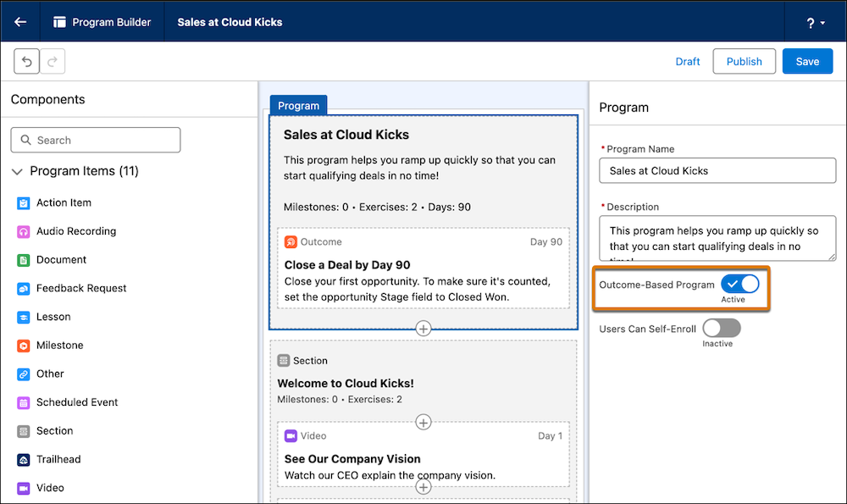This screenshot has width=847, height=504.
Task: Save the program
Action: coord(806,61)
